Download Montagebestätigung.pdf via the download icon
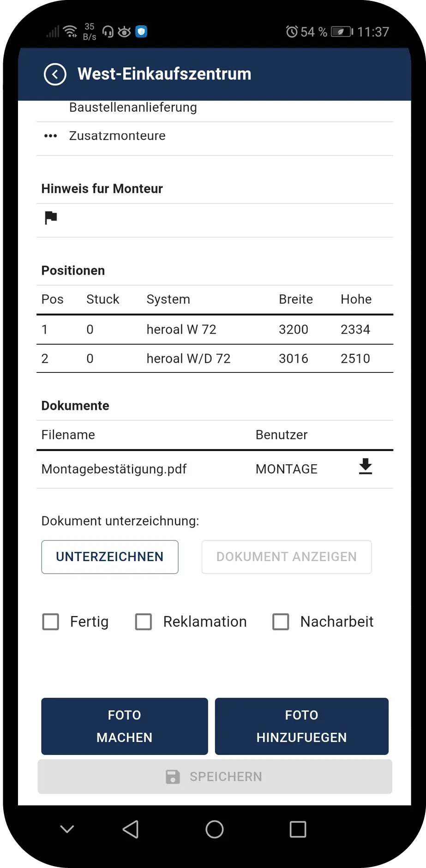Viewport: 426px width, 868px height. coord(365,467)
